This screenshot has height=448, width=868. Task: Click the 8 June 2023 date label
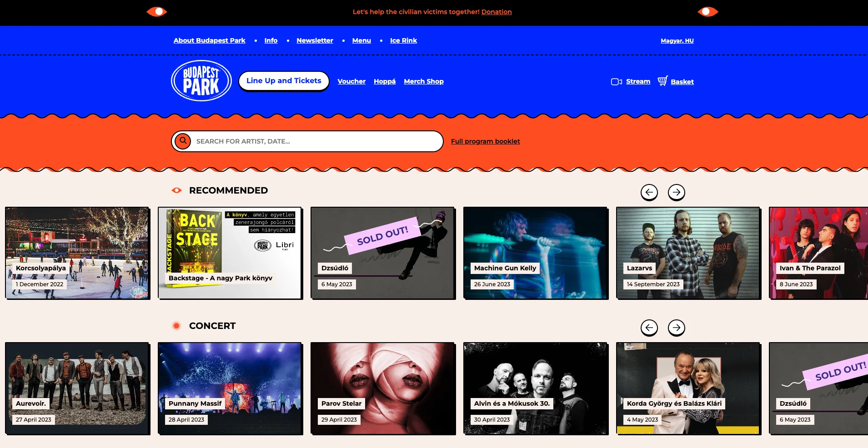(796, 284)
